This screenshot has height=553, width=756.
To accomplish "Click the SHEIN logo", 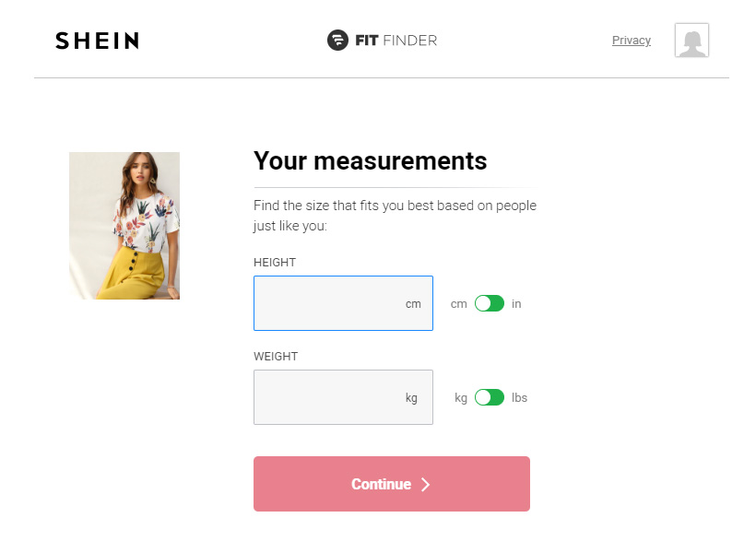I will click(x=97, y=40).
